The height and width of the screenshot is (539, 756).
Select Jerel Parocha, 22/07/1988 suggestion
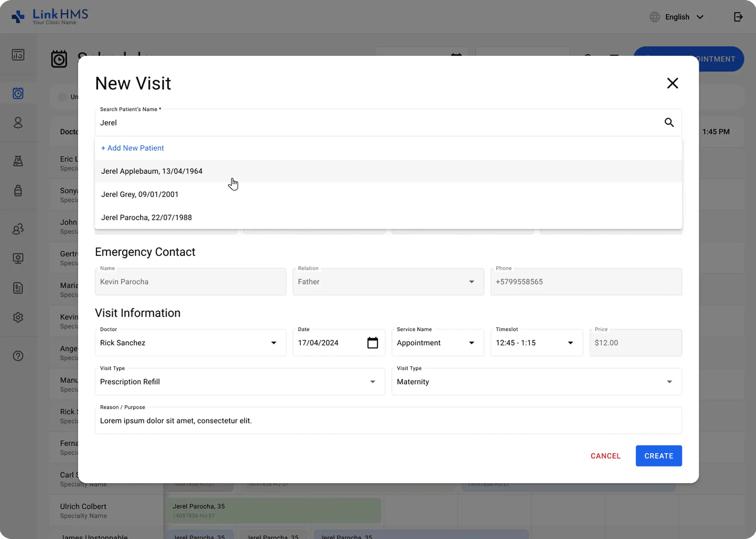388,217
